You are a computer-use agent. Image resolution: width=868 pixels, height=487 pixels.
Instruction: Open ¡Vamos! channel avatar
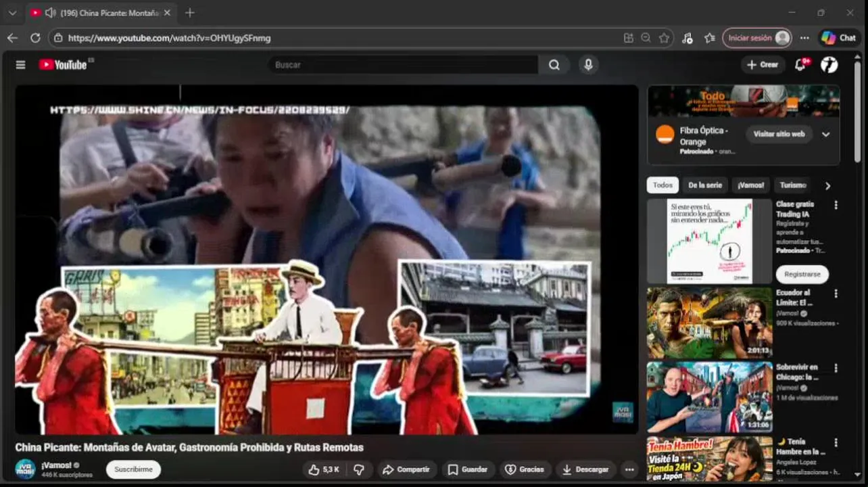[x=25, y=469]
